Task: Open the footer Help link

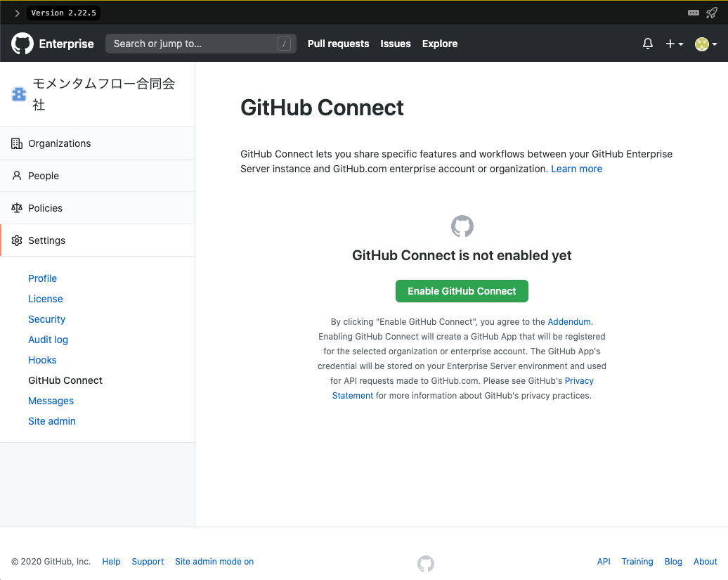Action: pyautogui.click(x=112, y=562)
